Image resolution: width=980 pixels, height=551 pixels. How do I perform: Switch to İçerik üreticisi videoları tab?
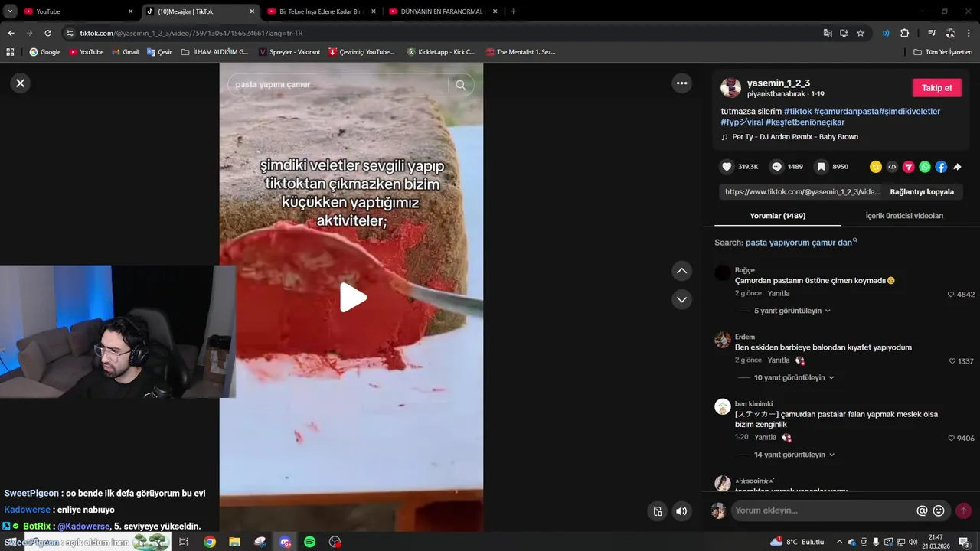click(904, 216)
